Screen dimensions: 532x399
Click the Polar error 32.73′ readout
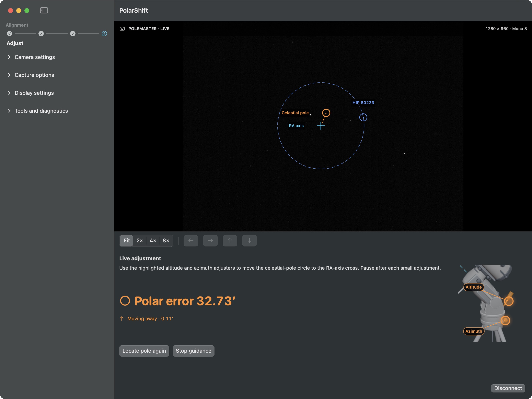(185, 301)
